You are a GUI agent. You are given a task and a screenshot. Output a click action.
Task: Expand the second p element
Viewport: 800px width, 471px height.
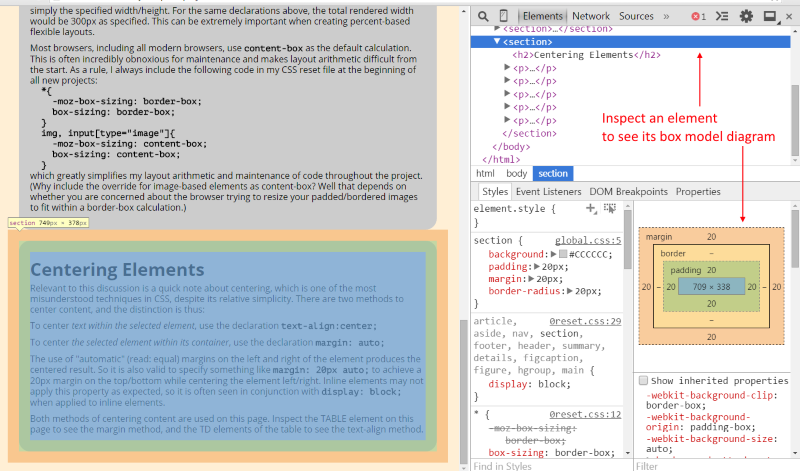(507, 80)
